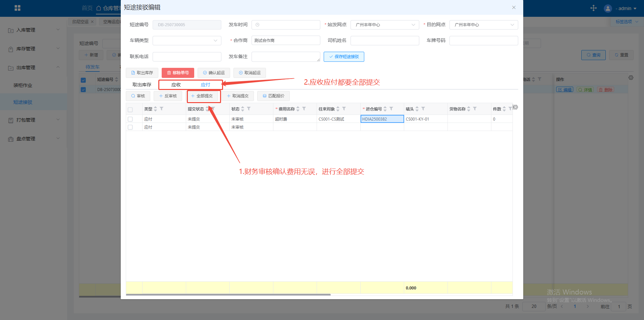Image resolution: width=644 pixels, height=320 pixels.
Task: Click the admin user avatar icon
Action: pyautogui.click(x=608, y=8)
